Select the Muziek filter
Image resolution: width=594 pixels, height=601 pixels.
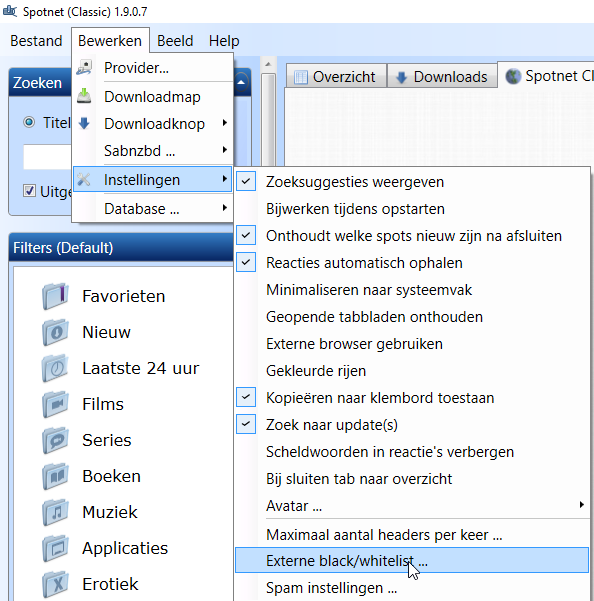tap(110, 512)
